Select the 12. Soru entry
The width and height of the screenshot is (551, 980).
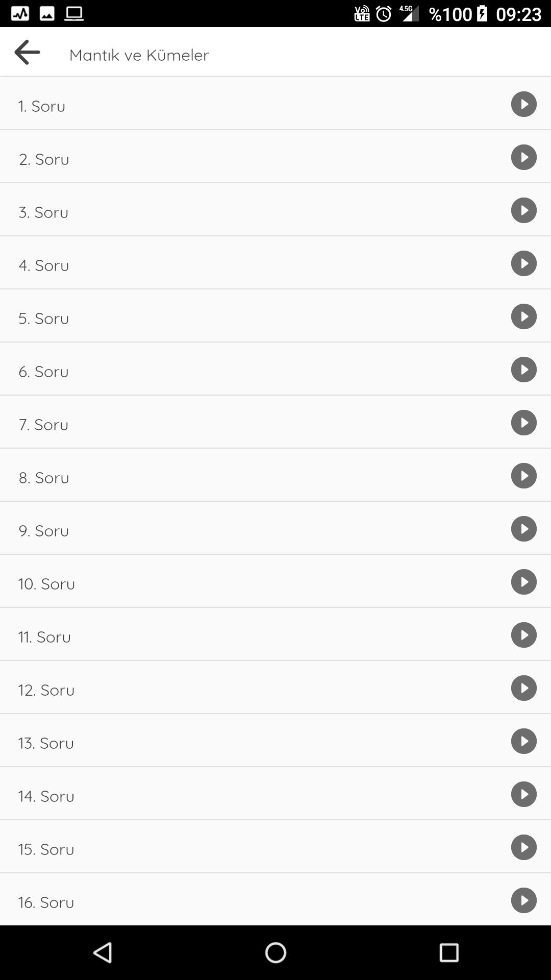(275, 688)
